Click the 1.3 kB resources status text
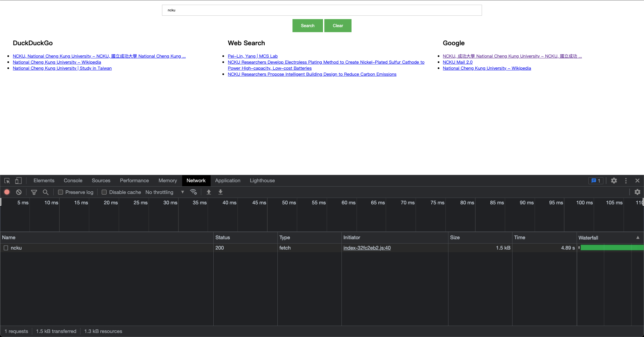The height and width of the screenshot is (337, 644). [x=103, y=331]
